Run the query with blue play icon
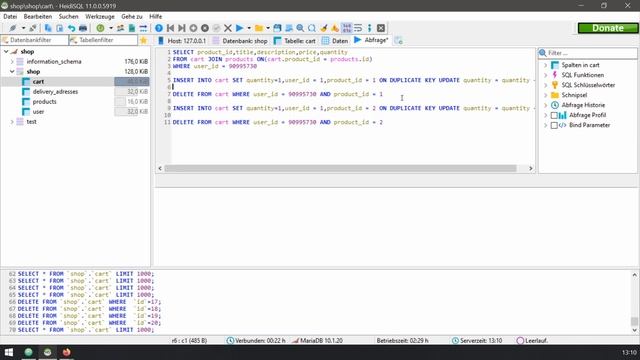This screenshot has width=640, height=360. (x=240, y=28)
